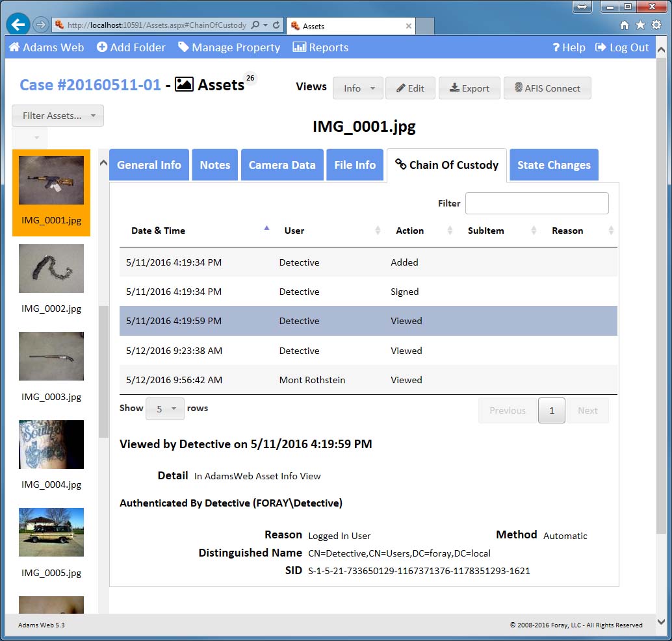The width and height of the screenshot is (672, 641).
Task: Click the Add Folder plus icon
Action: click(102, 47)
